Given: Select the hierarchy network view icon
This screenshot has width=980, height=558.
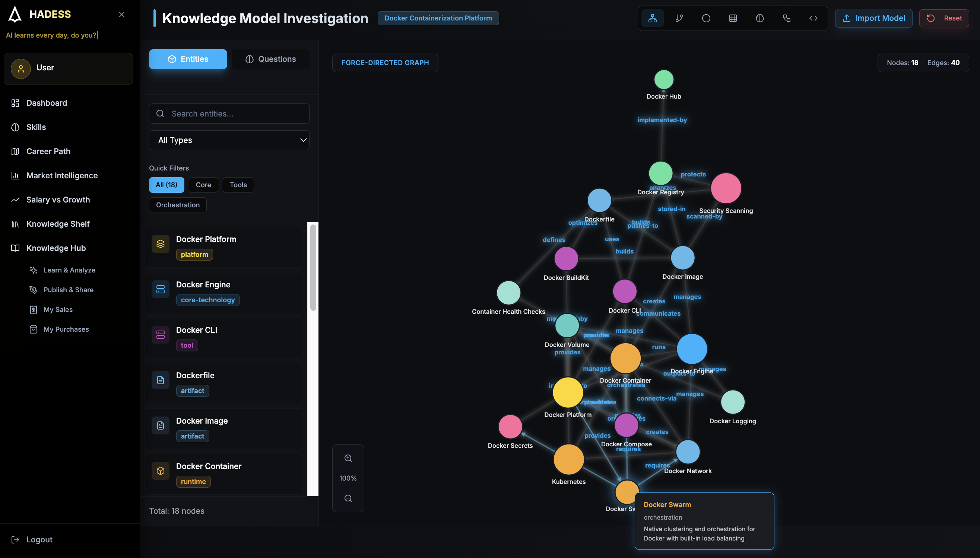Looking at the screenshot, I should point(652,18).
